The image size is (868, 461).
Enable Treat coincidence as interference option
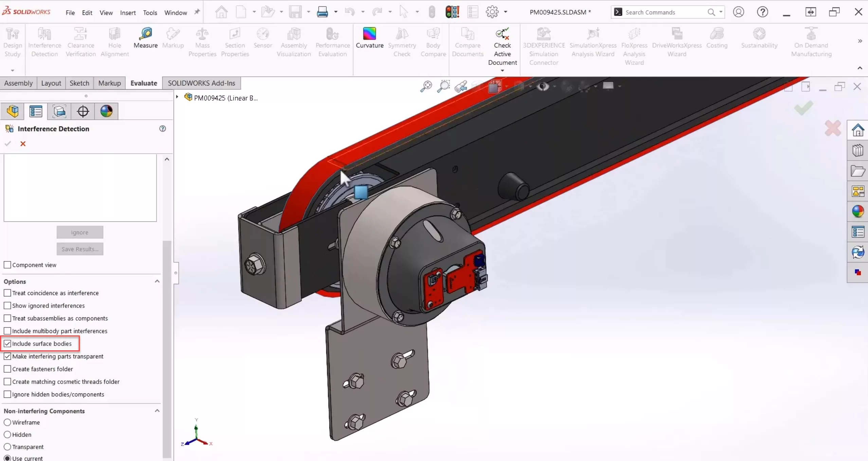pyautogui.click(x=7, y=293)
